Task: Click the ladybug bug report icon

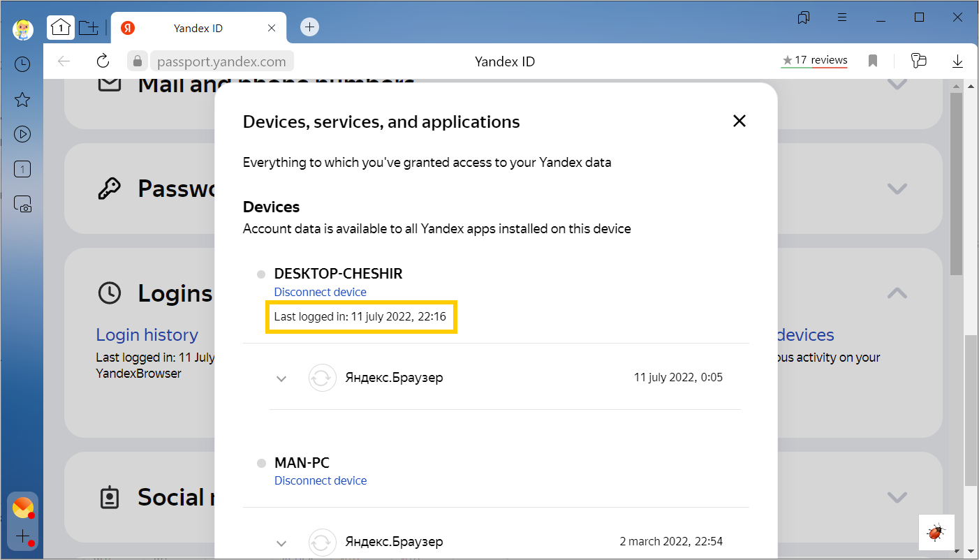Action: [x=936, y=533]
